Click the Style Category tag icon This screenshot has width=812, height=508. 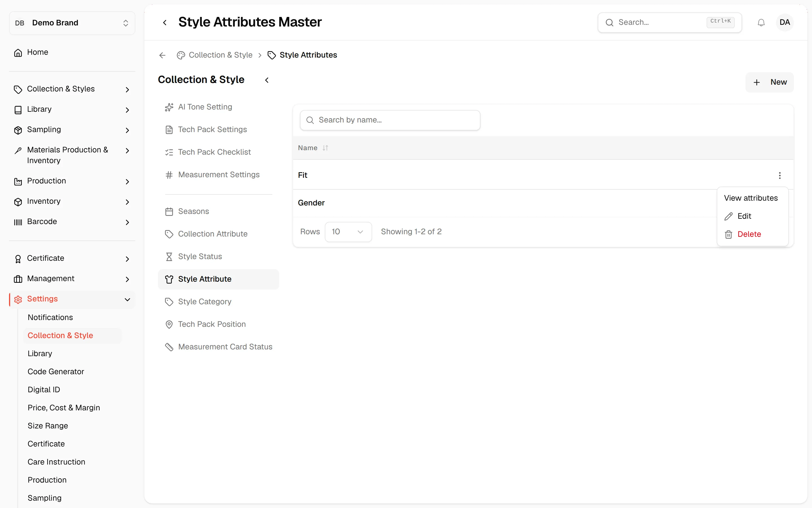click(x=169, y=302)
